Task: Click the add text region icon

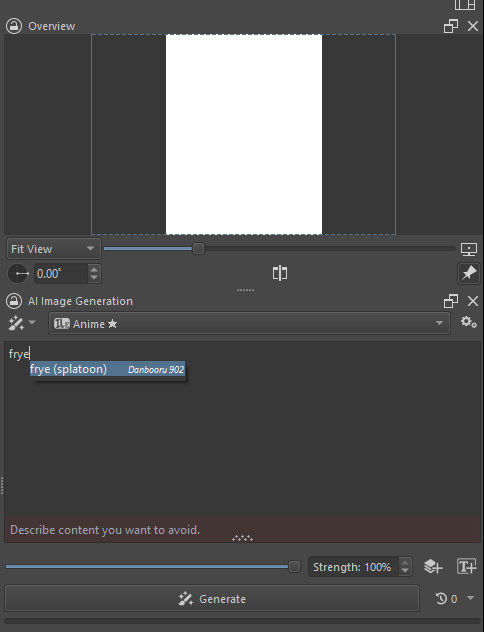Action: tap(467, 566)
